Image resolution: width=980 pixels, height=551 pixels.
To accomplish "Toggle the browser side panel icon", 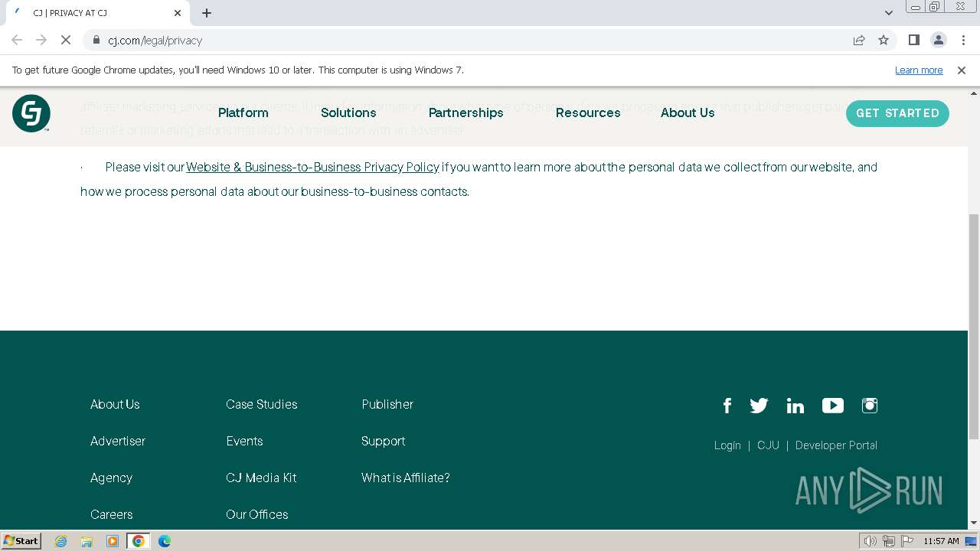I will [913, 40].
